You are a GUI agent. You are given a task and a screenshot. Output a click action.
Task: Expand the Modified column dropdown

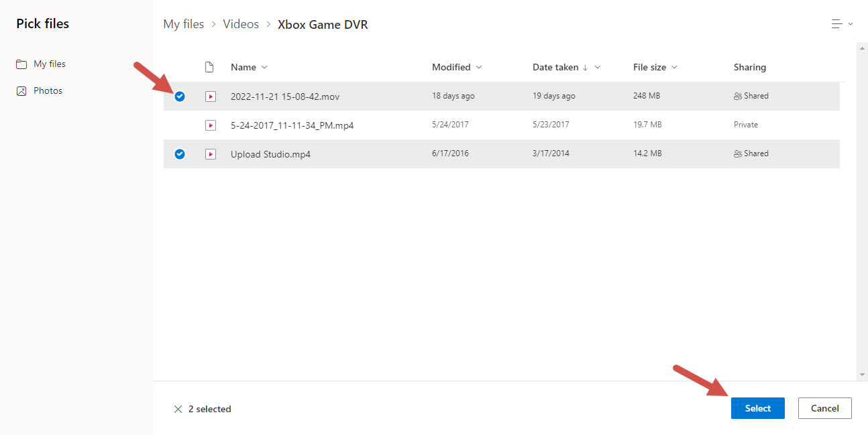pos(479,67)
